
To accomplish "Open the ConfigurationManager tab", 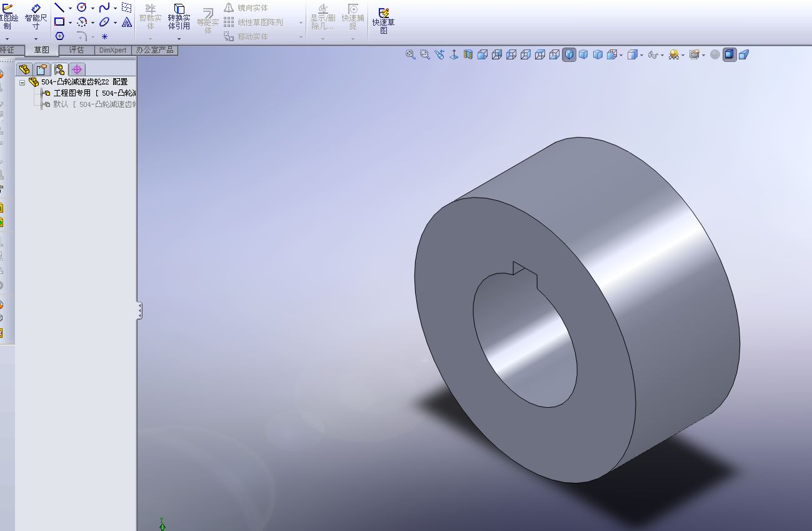I will 59,69.
